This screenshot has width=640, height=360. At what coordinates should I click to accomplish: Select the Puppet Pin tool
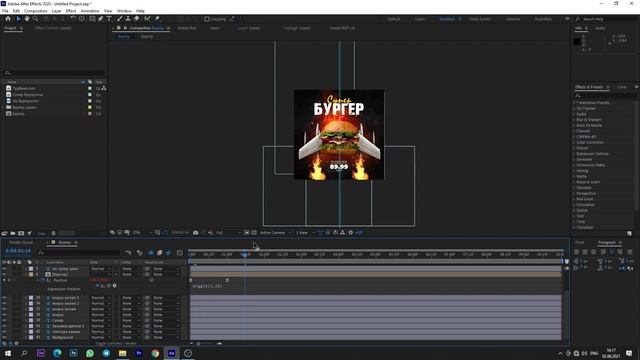click(157, 19)
